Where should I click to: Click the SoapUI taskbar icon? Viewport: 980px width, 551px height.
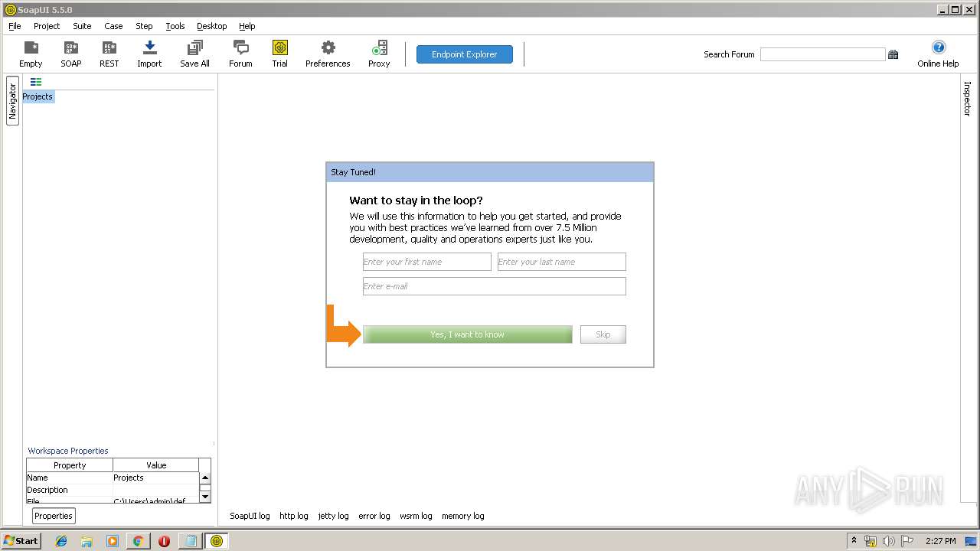pyautogui.click(x=217, y=541)
